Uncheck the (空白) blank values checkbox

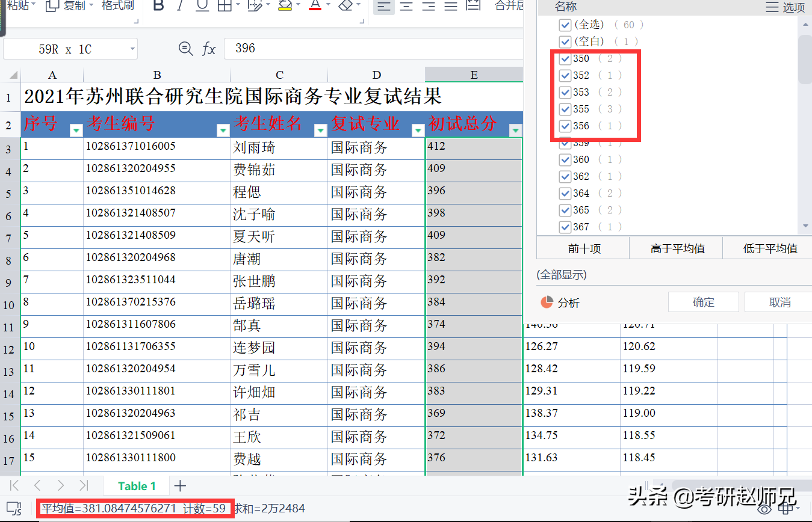coord(565,41)
